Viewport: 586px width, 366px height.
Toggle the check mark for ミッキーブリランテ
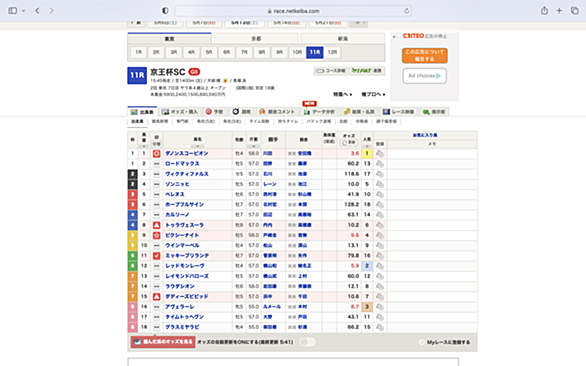[x=157, y=256]
